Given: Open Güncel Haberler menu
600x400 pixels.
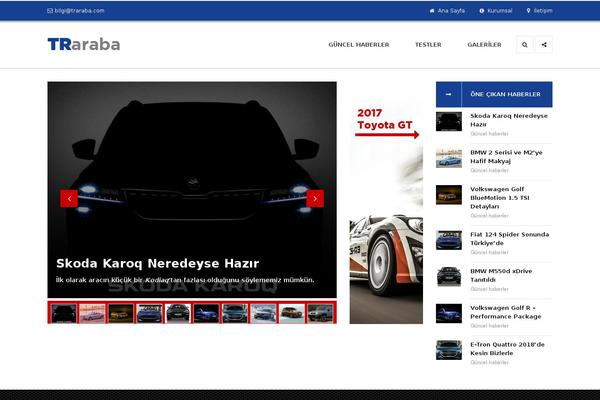Looking at the screenshot, I should (359, 45).
